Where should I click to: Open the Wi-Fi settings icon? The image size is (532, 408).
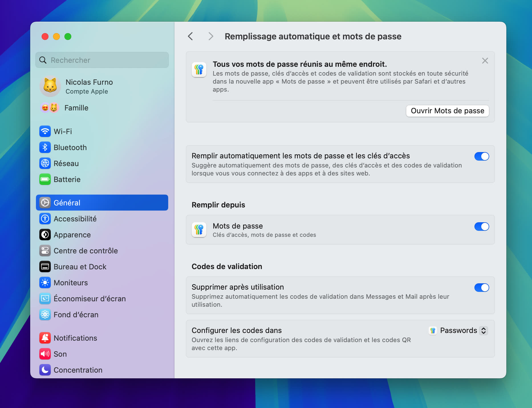click(x=45, y=131)
